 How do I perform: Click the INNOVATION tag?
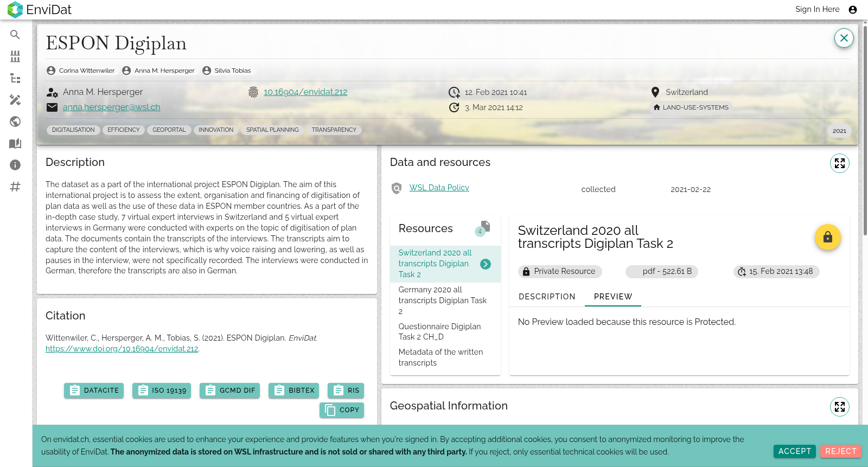click(x=216, y=130)
